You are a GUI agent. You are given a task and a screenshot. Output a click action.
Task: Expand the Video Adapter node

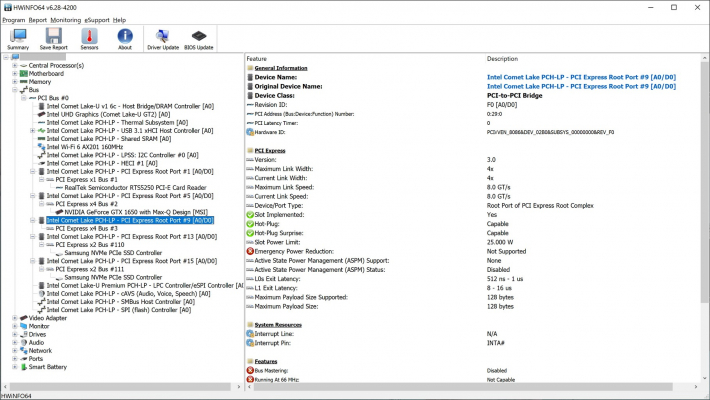(14, 318)
